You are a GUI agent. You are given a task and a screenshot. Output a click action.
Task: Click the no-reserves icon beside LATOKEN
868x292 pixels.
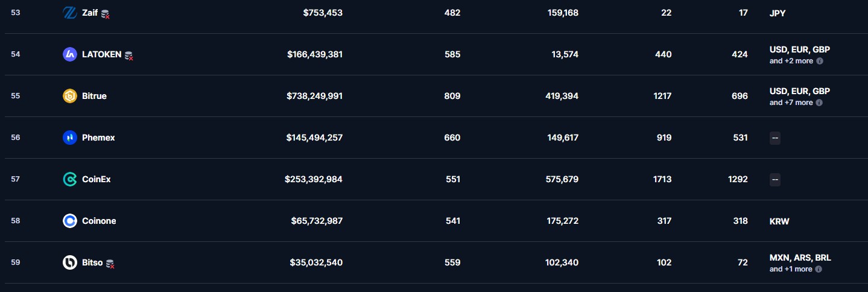pyautogui.click(x=128, y=56)
